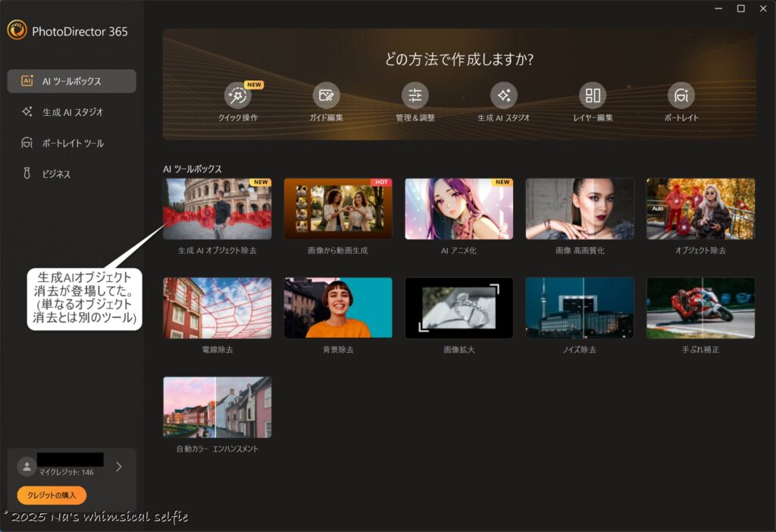The height and width of the screenshot is (532, 776).
Task: Expand account details chevron arrow
Action: (119, 466)
